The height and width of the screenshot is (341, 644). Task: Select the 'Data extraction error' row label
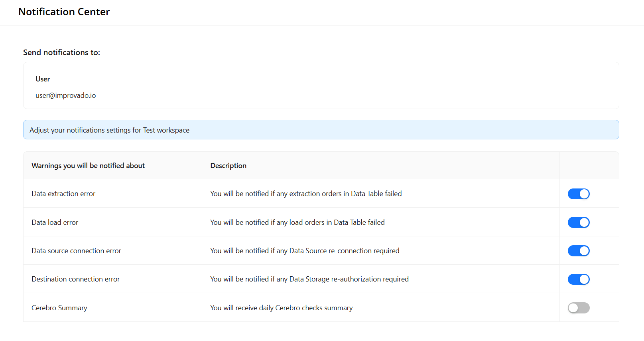pos(63,194)
